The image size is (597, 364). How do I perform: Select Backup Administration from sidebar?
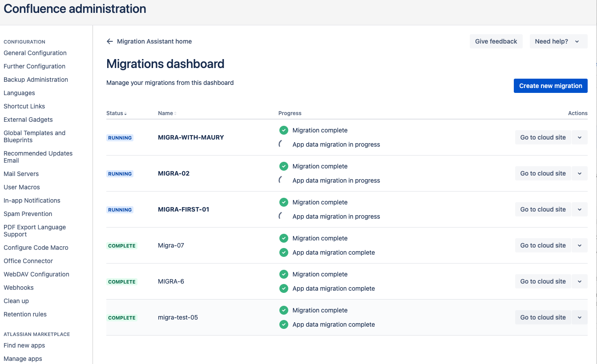tap(36, 80)
